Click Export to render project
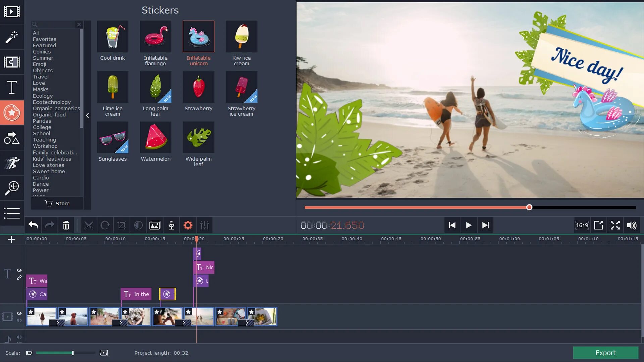This screenshot has height=362, width=644. [x=605, y=352]
